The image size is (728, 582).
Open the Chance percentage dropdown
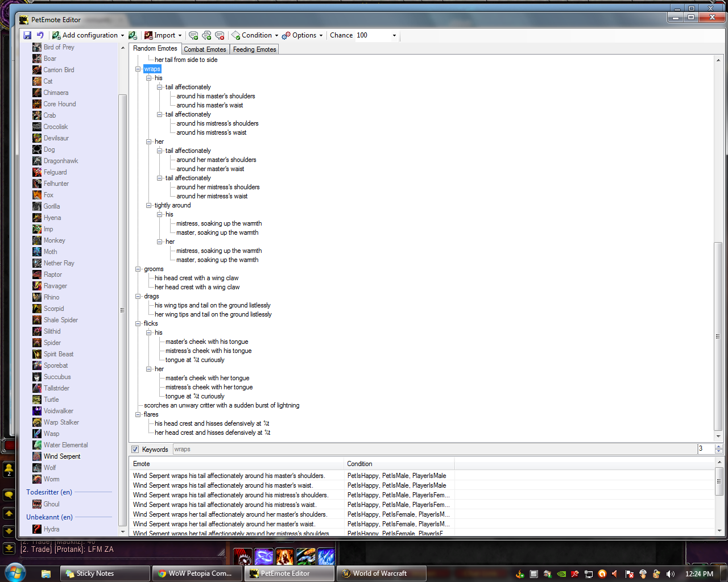tap(394, 35)
